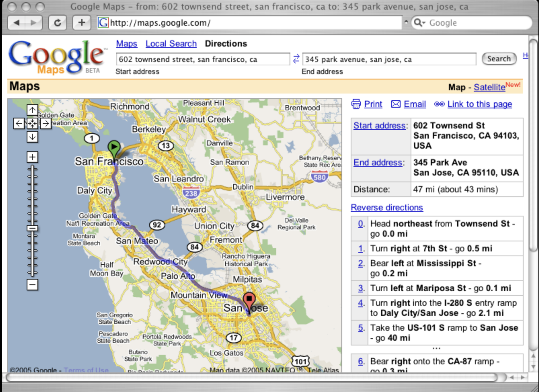
Task: Click the Print icon above the directions
Action: point(356,104)
